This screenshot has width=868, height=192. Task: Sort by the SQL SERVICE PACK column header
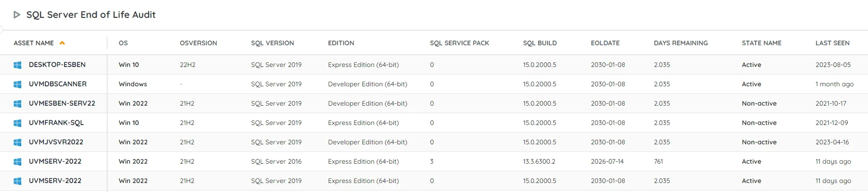pos(459,43)
